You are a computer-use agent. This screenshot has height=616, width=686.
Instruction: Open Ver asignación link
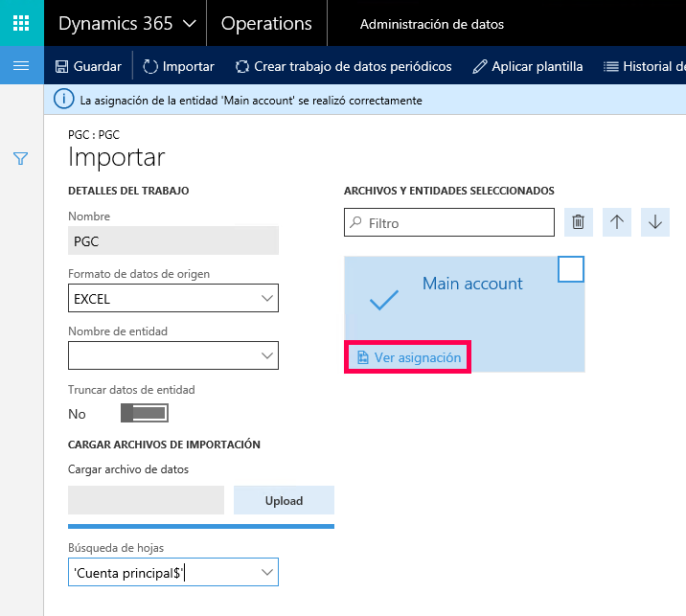click(409, 357)
